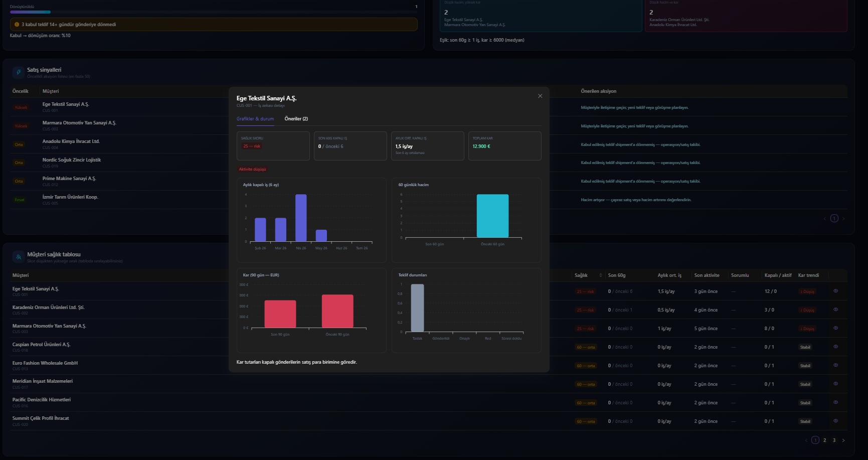868x460 pixels.
Task: Sort health table by Sağlık column arrows
Action: [x=601, y=275]
